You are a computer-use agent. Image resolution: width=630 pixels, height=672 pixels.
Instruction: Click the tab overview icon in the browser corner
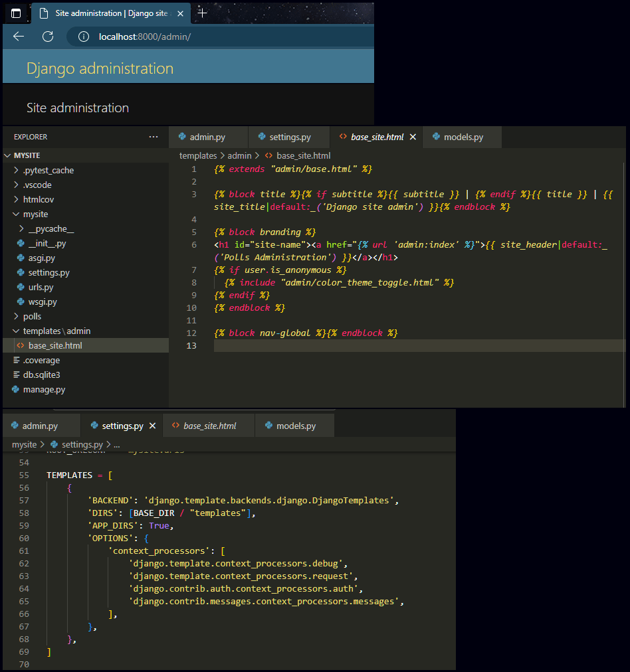pyautogui.click(x=15, y=12)
